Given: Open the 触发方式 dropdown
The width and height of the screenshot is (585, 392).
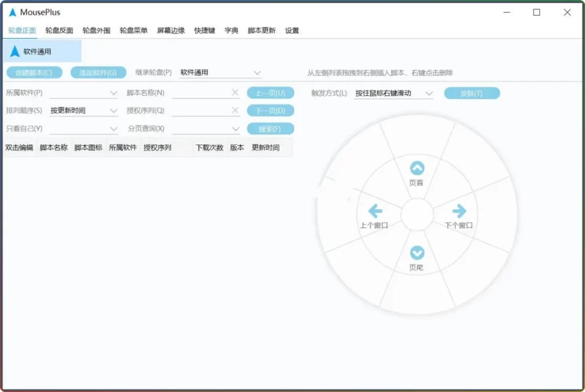Looking at the screenshot, I should pos(429,93).
